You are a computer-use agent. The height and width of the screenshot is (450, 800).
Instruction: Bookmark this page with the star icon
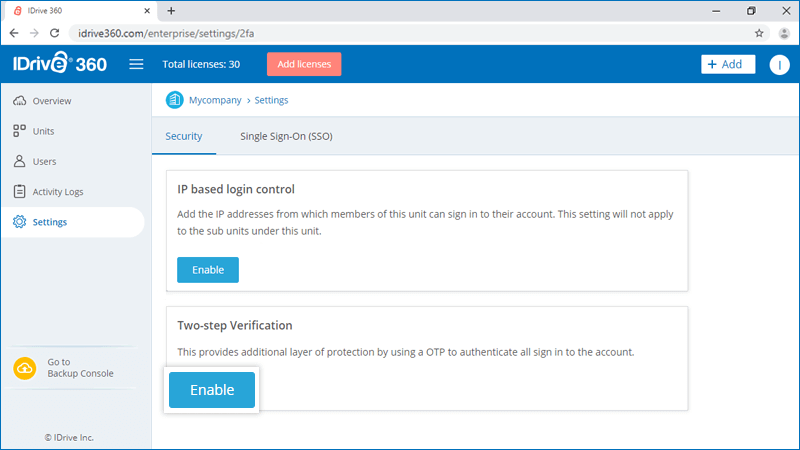tap(759, 33)
